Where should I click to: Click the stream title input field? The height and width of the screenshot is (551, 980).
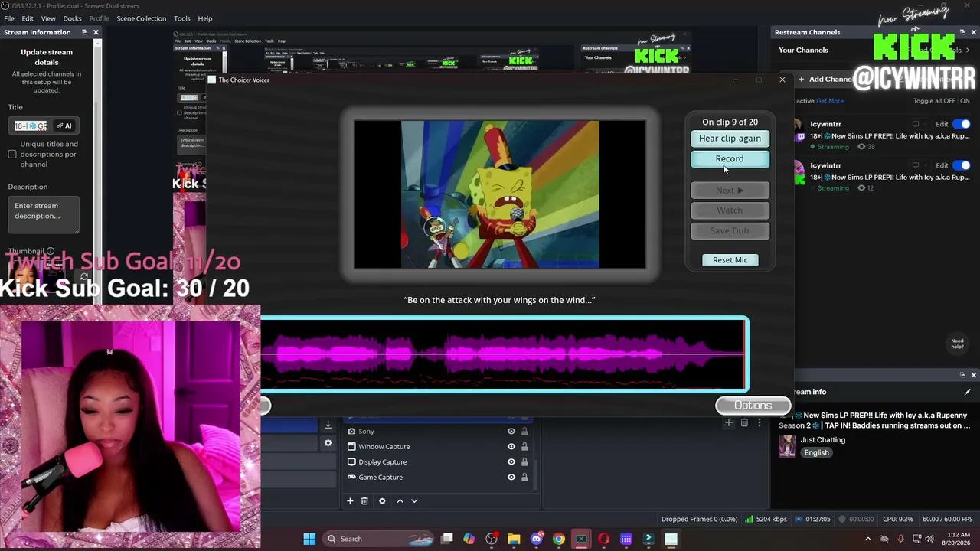[x=31, y=126]
